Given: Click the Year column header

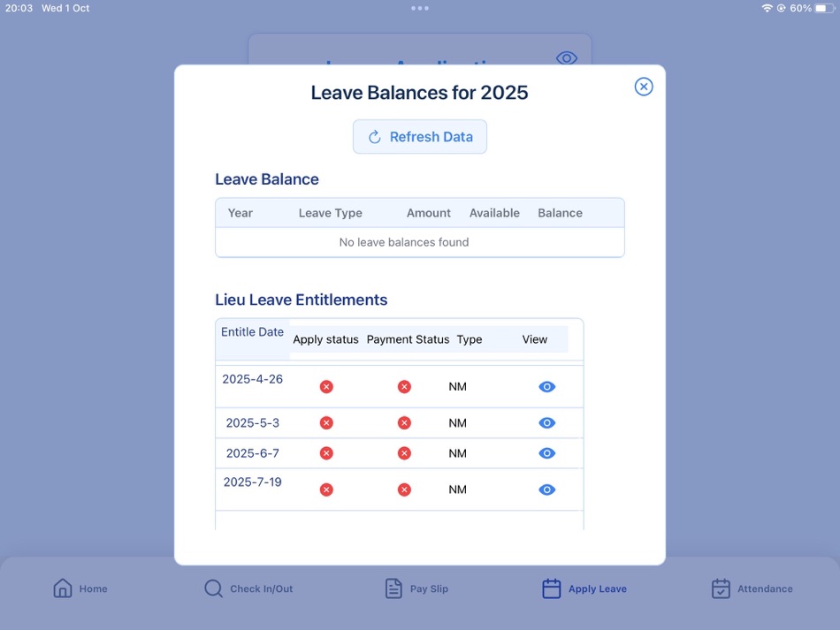Looking at the screenshot, I should coord(240,213).
